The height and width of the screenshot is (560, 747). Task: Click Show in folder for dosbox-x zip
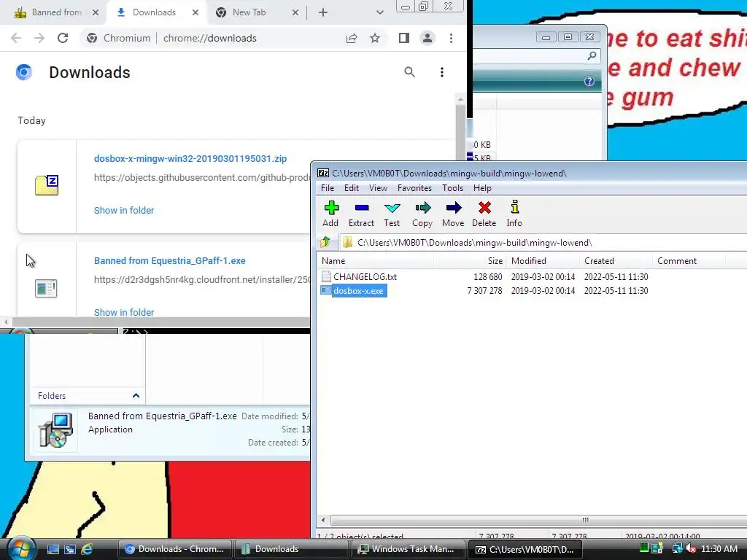pyautogui.click(x=124, y=210)
